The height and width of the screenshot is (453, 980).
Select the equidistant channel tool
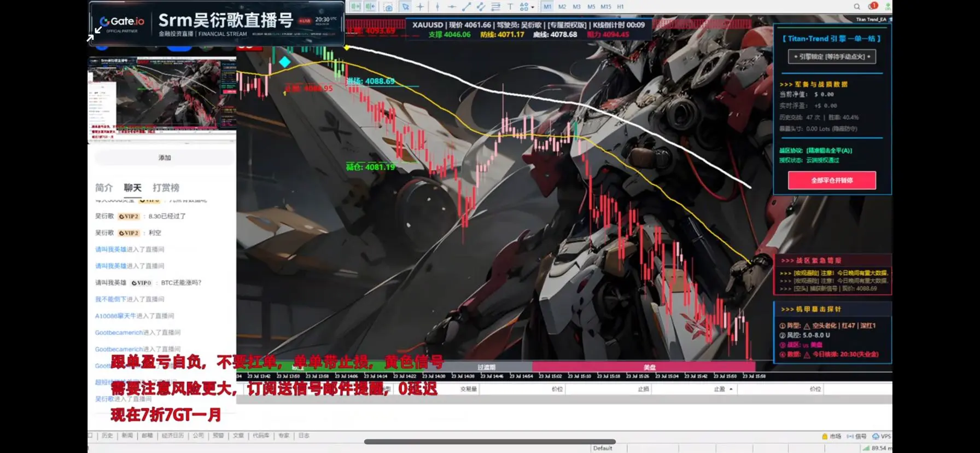[481, 7]
